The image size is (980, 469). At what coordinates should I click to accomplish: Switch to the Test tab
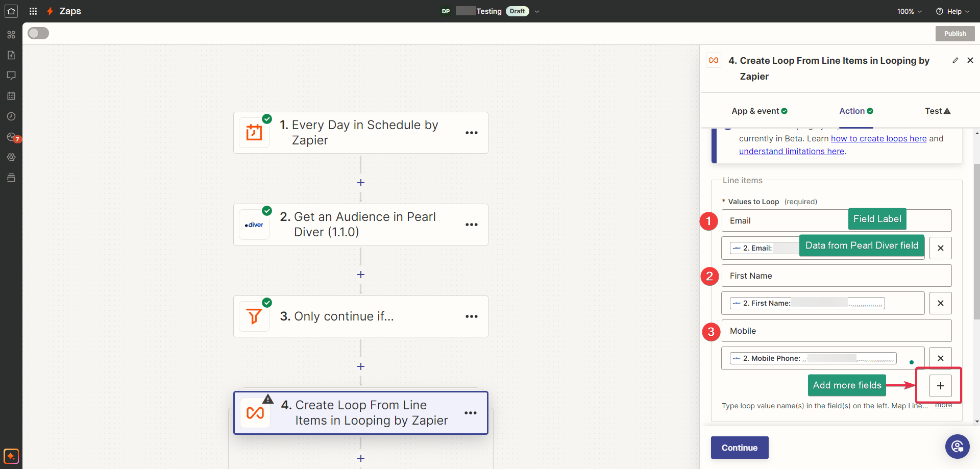pos(937,111)
